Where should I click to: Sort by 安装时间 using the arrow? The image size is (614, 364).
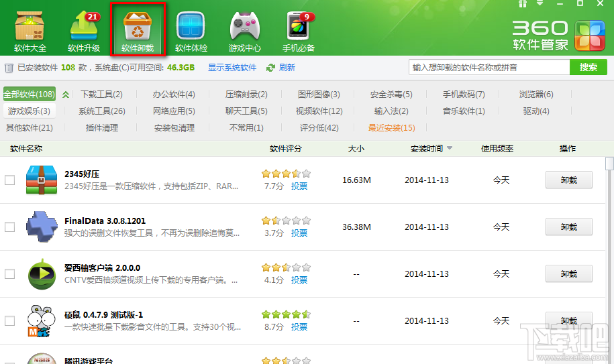pos(450,148)
